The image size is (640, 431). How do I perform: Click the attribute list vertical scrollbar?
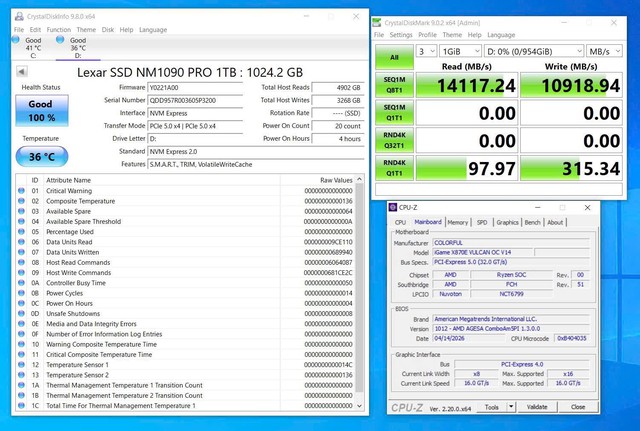click(359, 293)
